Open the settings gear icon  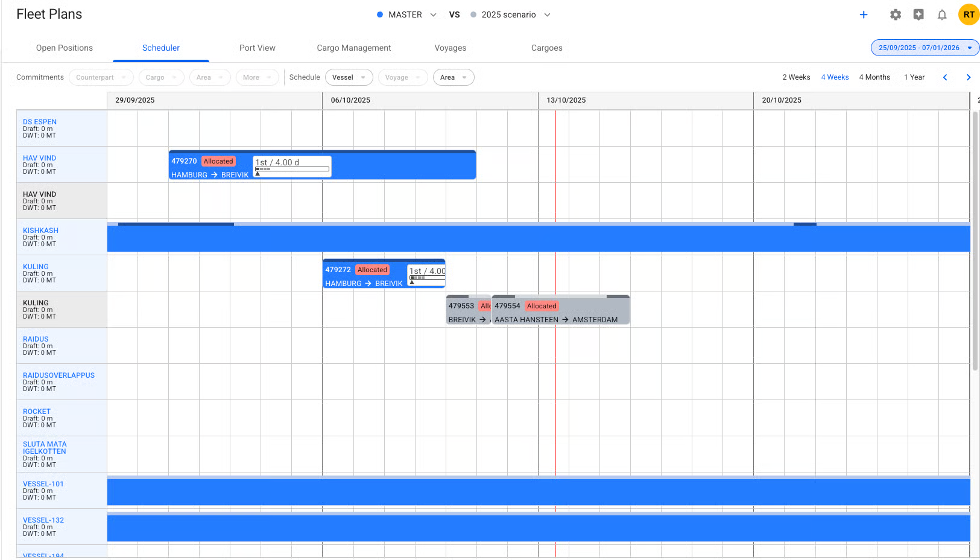click(x=896, y=15)
